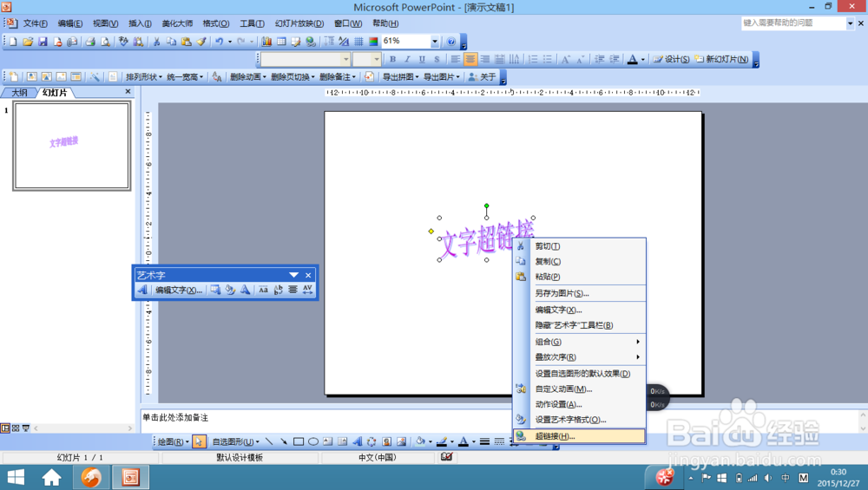The width and height of the screenshot is (868, 490).
Task: Toggle Bold formatting
Action: click(x=392, y=59)
